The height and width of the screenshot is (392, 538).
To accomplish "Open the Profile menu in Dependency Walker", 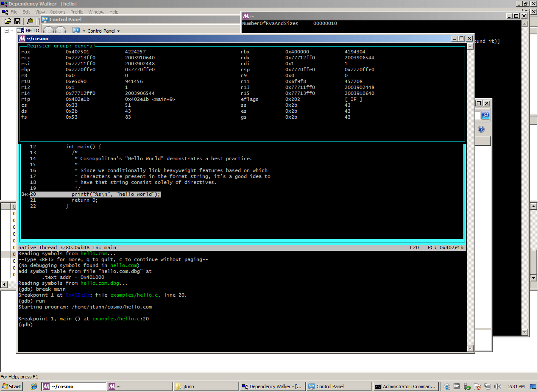I will (x=76, y=12).
